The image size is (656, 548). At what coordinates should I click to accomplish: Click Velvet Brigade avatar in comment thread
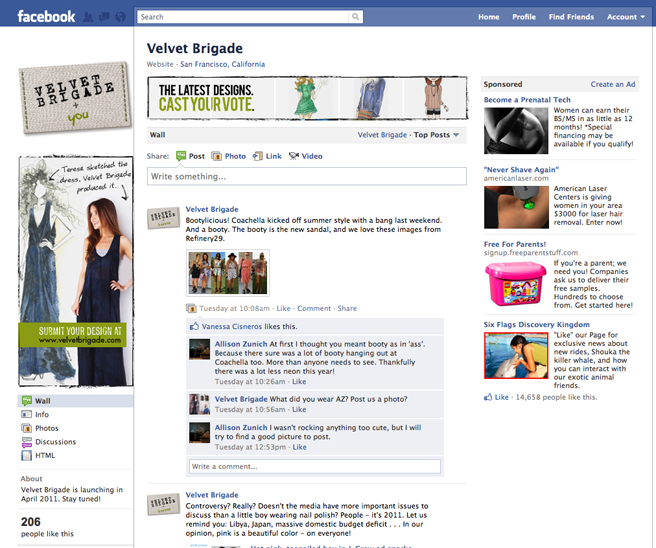click(200, 404)
